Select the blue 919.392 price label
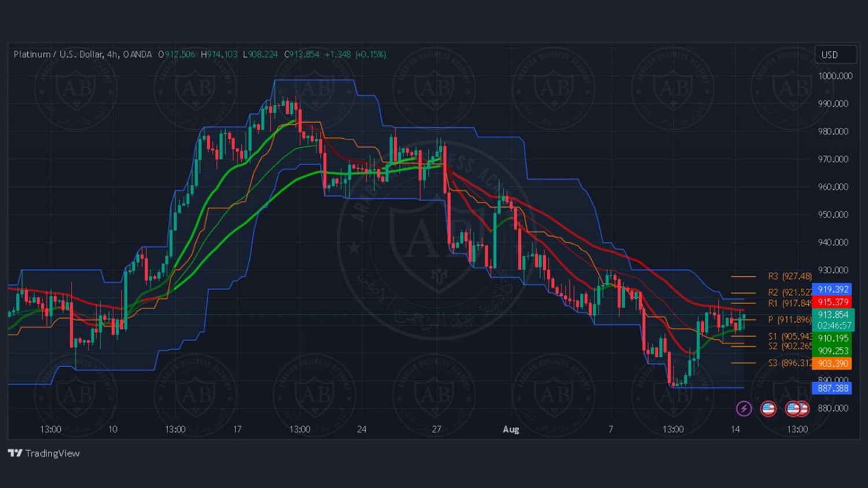This screenshot has width=868, height=488. 832,289
